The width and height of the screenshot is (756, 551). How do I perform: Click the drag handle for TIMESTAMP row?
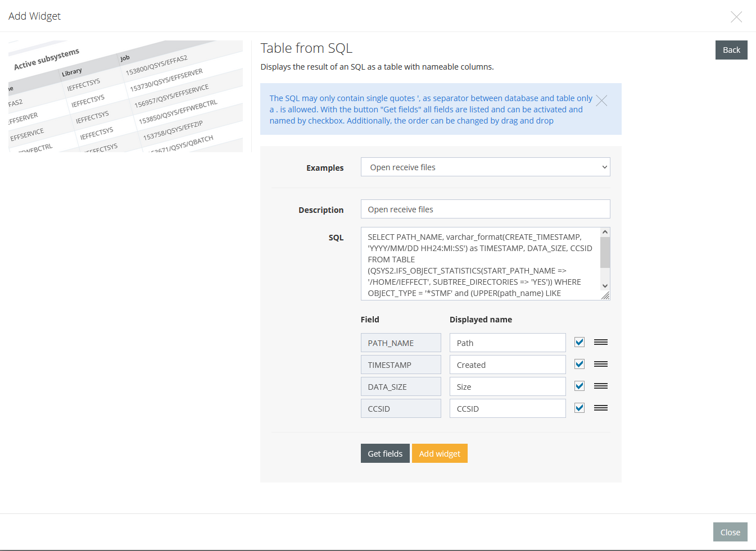point(600,364)
